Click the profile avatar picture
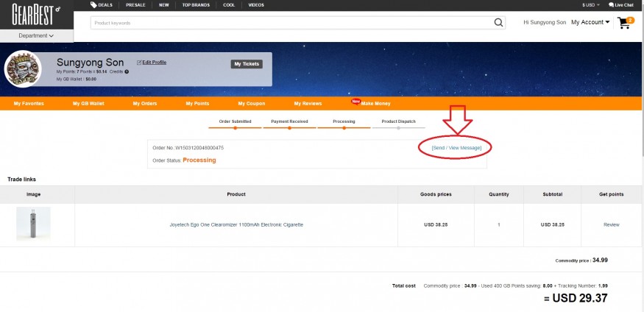This screenshot has width=644, height=312. (23, 69)
